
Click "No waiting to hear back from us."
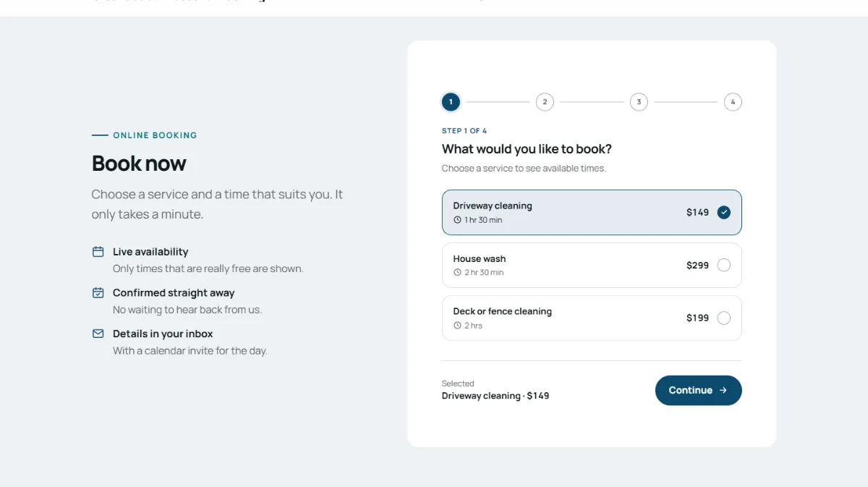tap(187, 310)
